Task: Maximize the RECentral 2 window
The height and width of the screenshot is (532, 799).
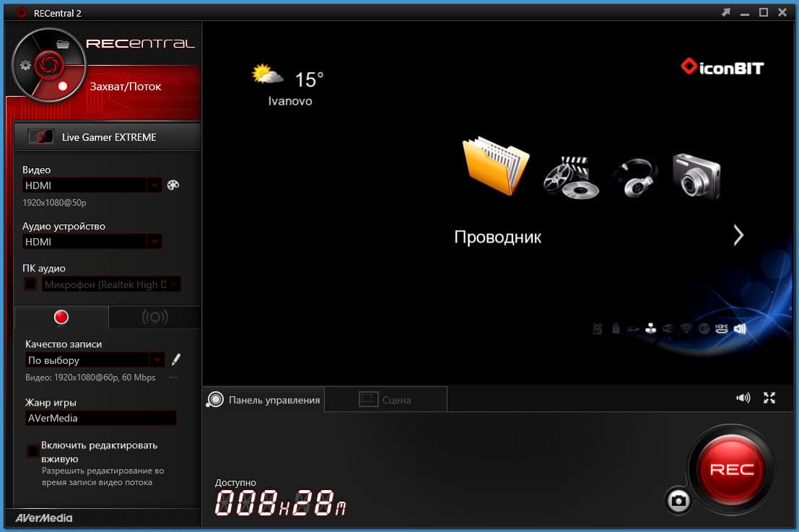Action: point(764,12)
